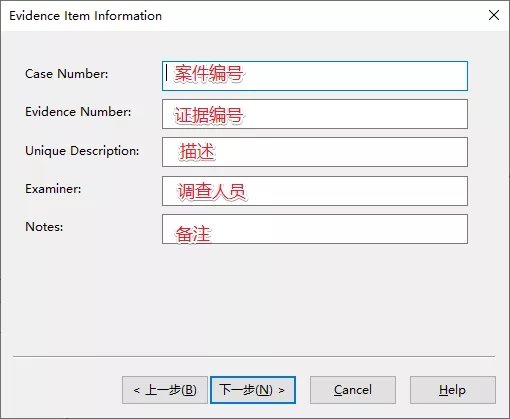Image resolution: width=510 pixels, height=419 pixels.
Task: Click the Evidence Number label
Action: pos(78,112)
